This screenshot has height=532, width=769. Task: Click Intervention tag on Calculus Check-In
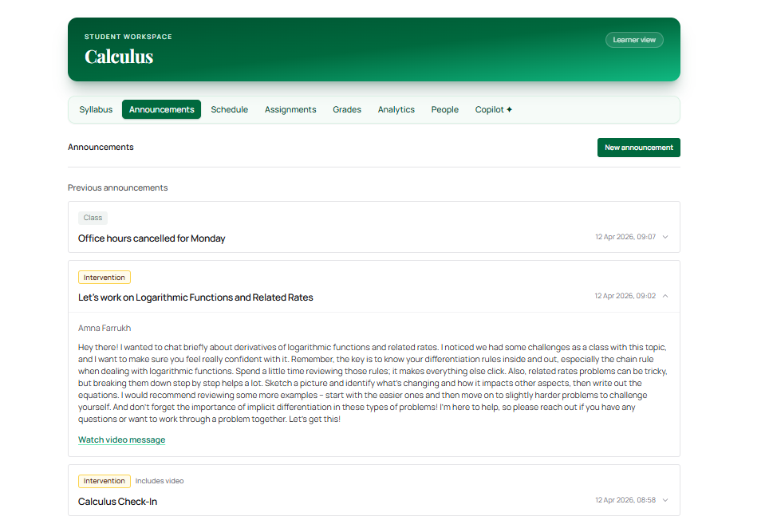105,481
